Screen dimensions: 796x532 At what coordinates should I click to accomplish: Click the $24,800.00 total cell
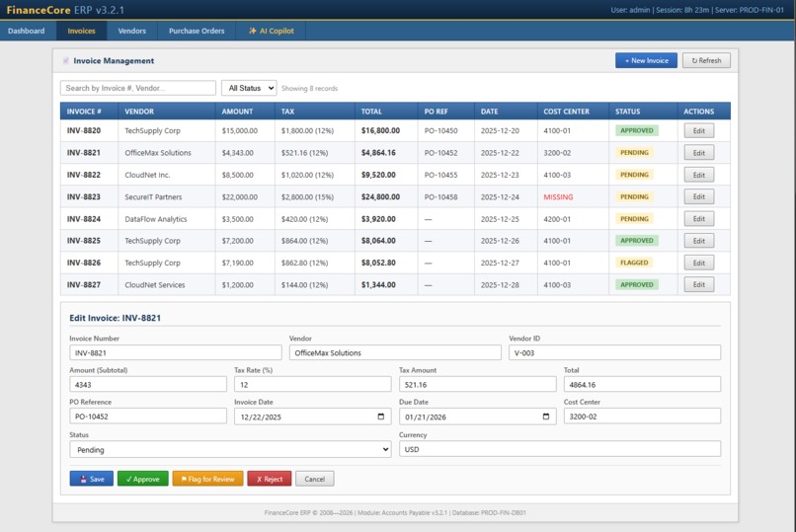[380, 196]
